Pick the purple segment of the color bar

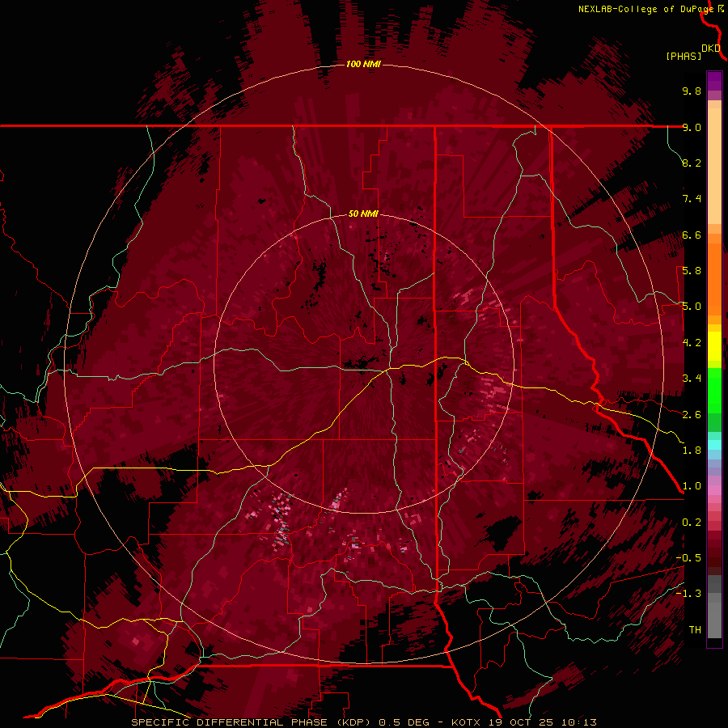(x=714, y=81)
